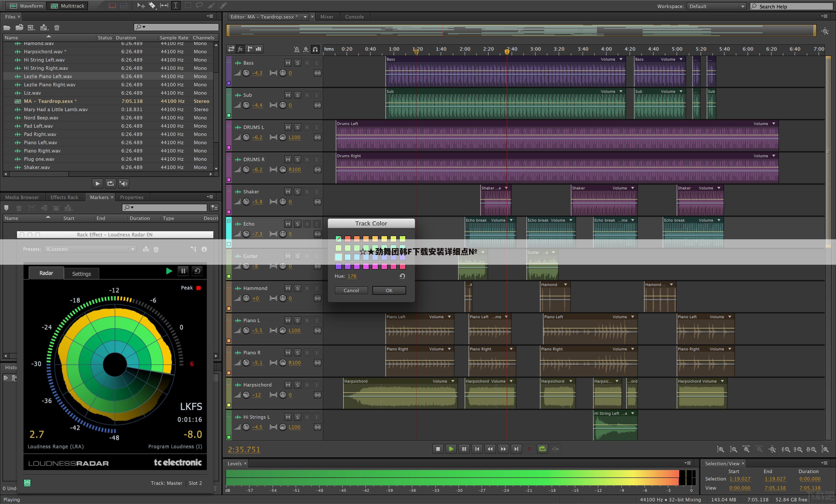Click info icon in Rack Effect window
This screenshot has height=504, width=836.
204,249
